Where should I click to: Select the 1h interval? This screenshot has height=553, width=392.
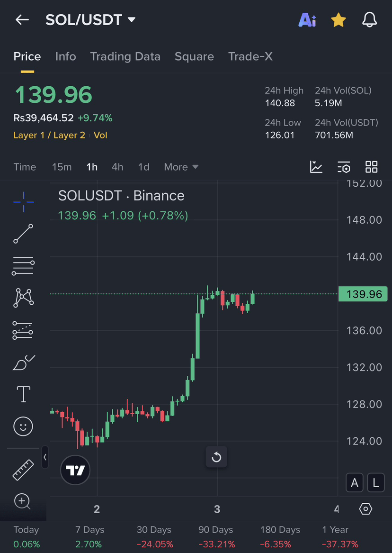coord(92,167)
